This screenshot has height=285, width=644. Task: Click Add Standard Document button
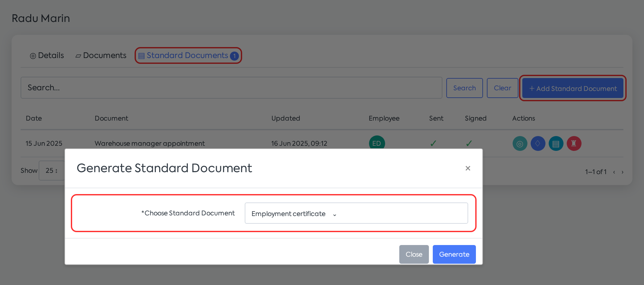(573, 88)
